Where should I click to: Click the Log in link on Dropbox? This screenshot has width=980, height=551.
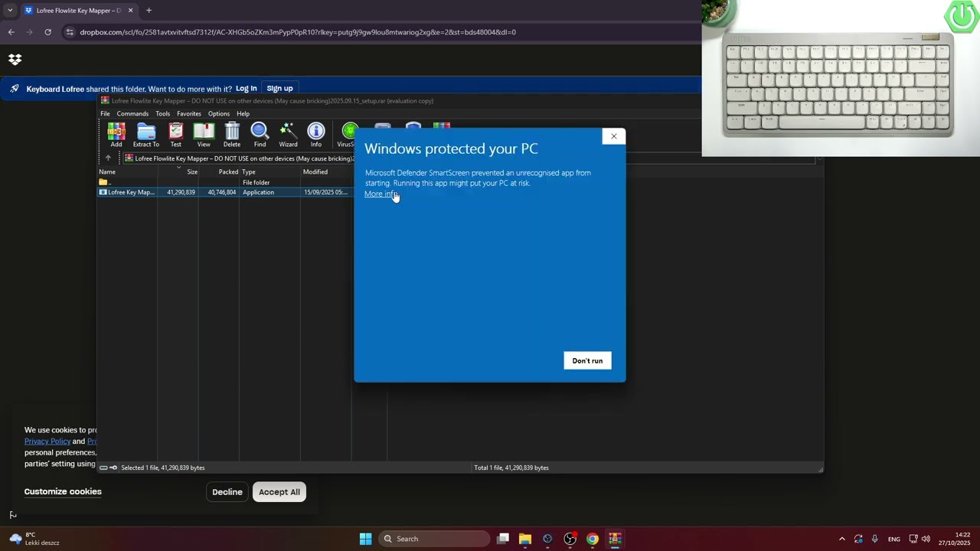click(x=246, y=89)
